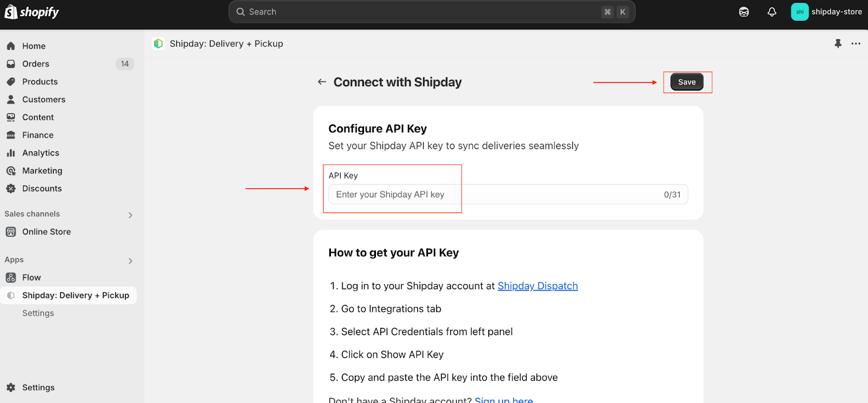Screen dimensions: 868x403
Task: Click the Home icon in sidebar
Action: coord(11,46)
